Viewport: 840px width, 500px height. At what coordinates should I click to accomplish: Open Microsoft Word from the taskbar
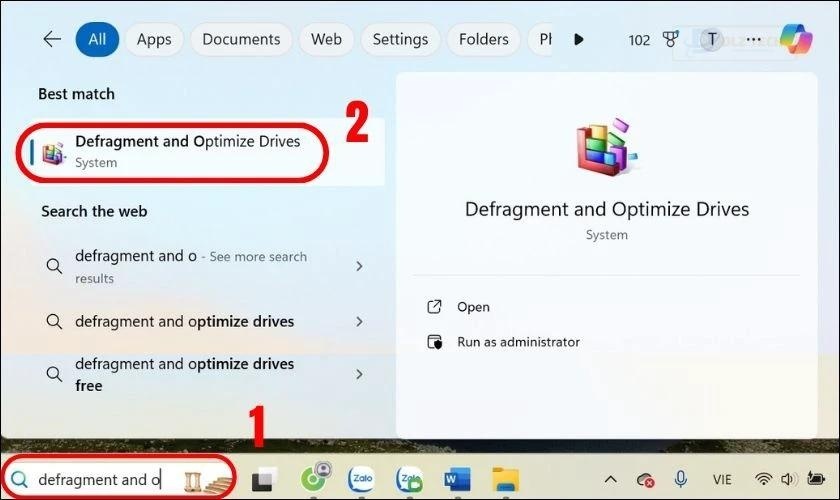tap(457, 479)
